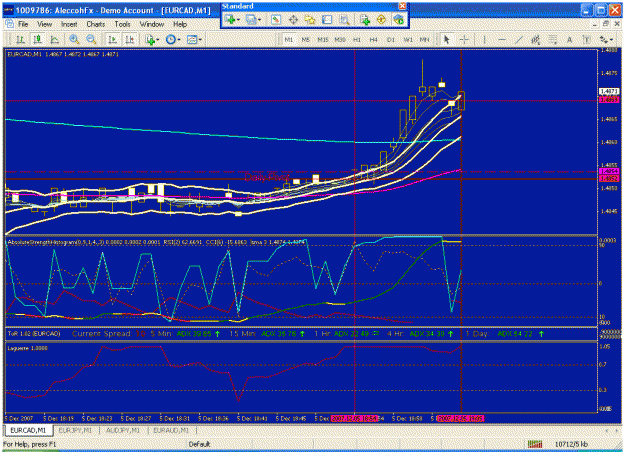Click the Profiles icon in Standard toolbar
625x452 pixels.
click(251, 19)
